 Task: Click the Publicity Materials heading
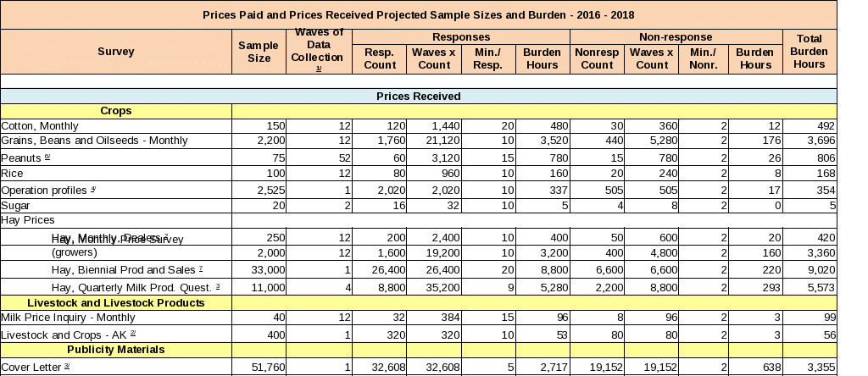click(x=116, y=350)
